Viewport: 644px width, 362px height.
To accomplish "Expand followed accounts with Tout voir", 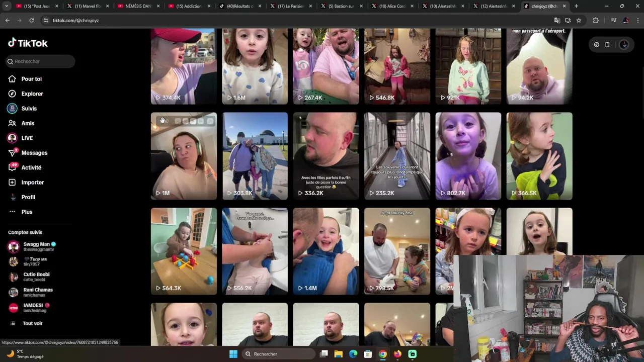I will [26, 323].
